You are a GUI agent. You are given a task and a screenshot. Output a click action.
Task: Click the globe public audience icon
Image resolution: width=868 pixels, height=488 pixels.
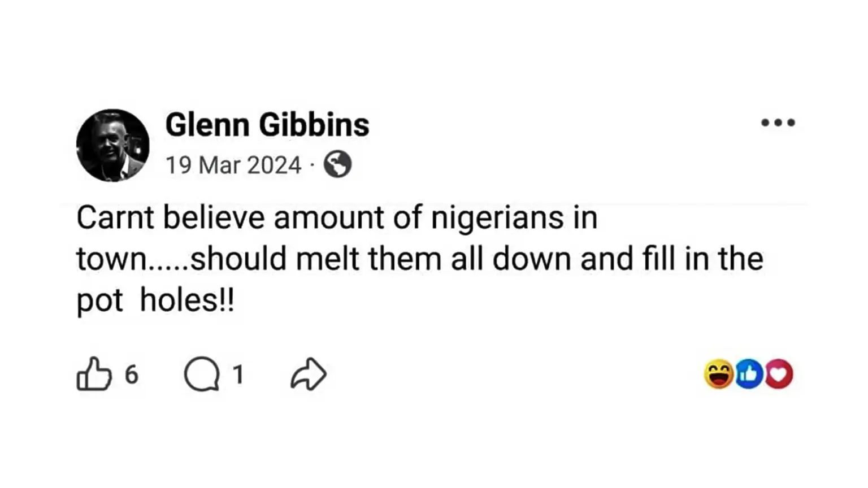pos(337,165)
